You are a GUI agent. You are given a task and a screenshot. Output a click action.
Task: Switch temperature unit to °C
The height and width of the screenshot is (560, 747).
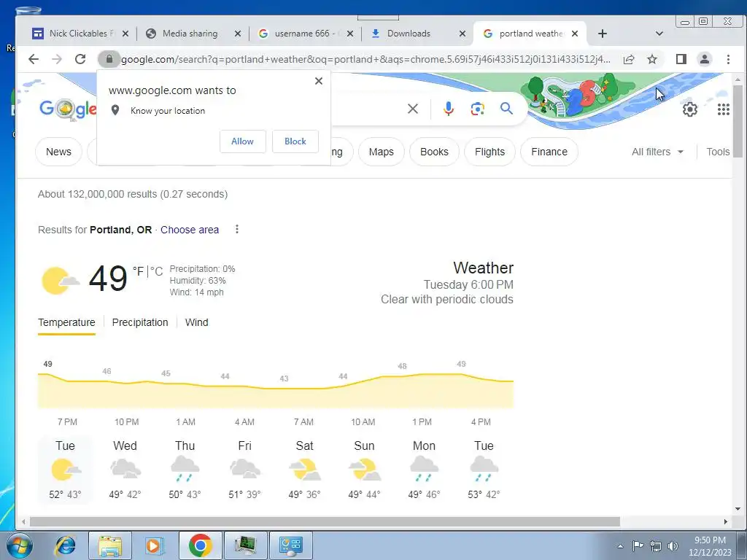pos(156,271)
